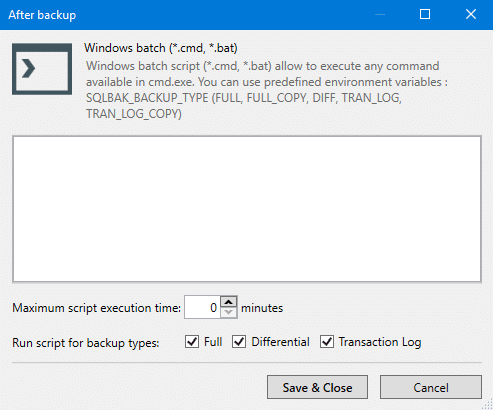Click the SQLBAK_BACKUP_TYPE description paragraph
The width and height of the screenshot is (493, 410).
tap(267, 90)
